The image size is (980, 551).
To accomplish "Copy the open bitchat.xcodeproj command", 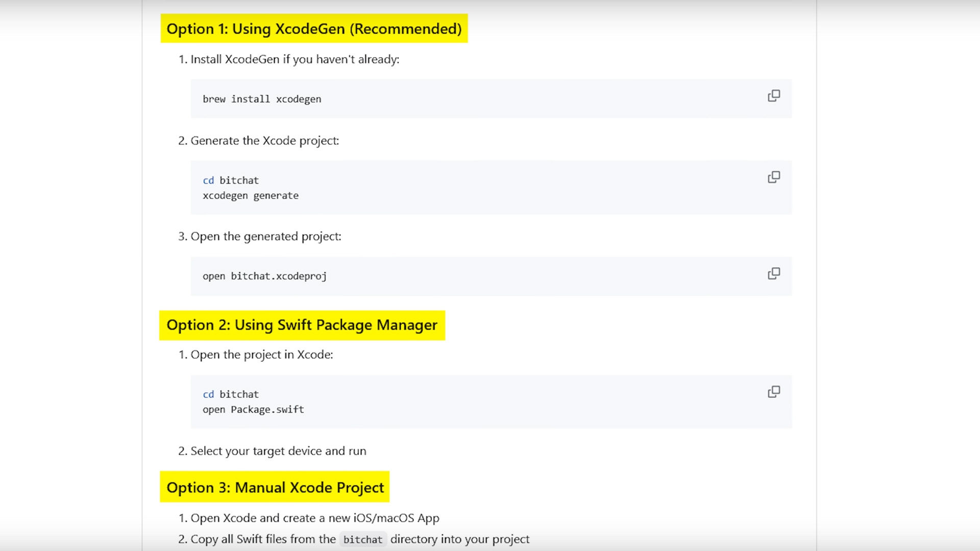I will (774, 273).
